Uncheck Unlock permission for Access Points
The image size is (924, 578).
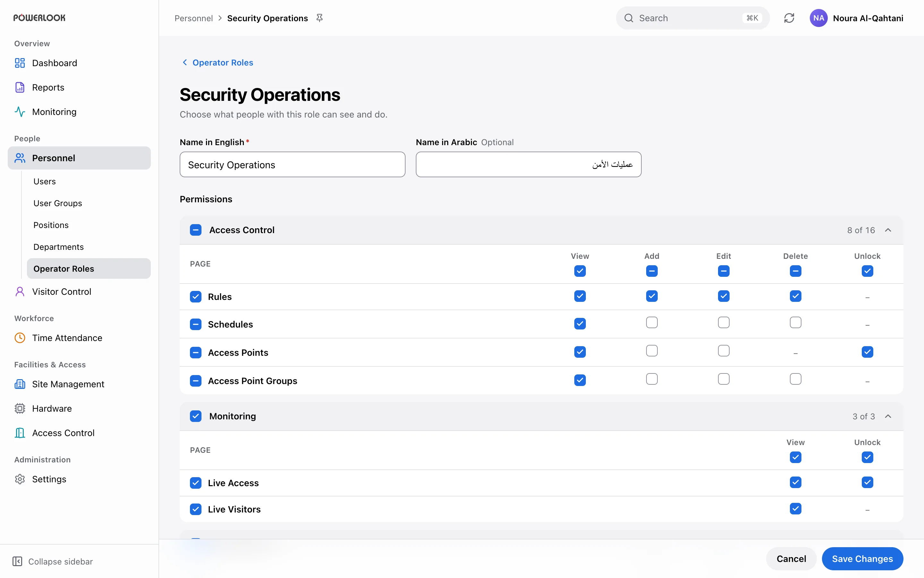pos(867,352)
